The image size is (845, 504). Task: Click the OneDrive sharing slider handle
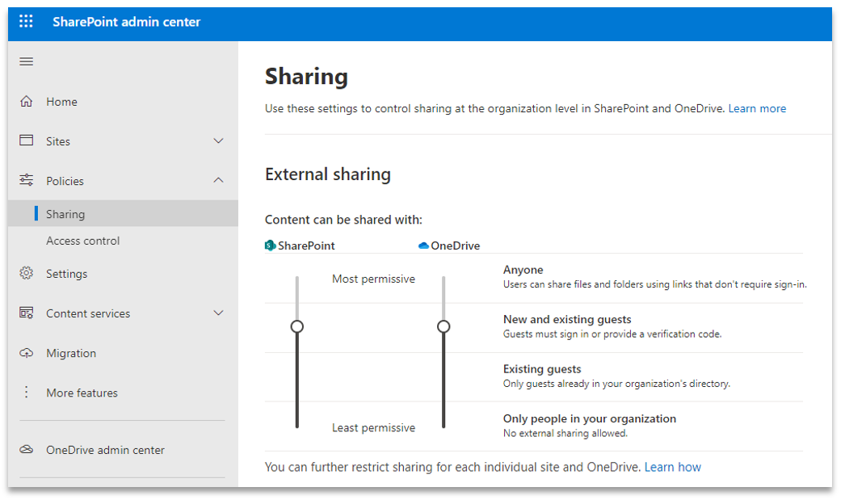click(444, 326)
